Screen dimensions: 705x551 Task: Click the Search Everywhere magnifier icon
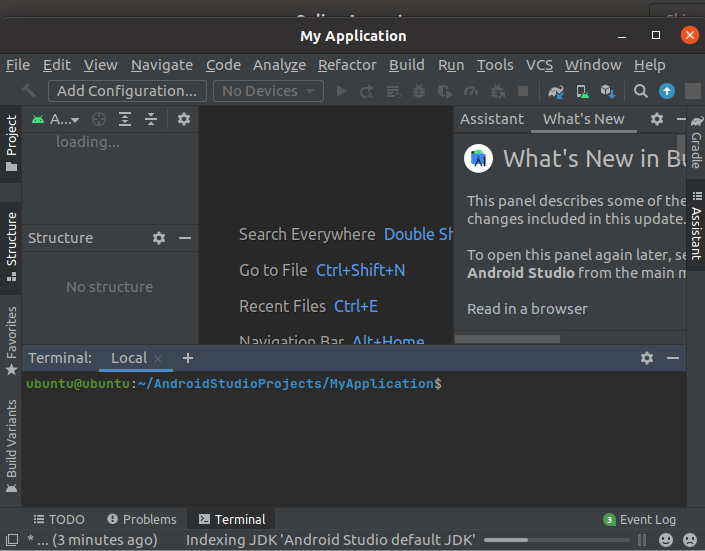[641, 91]
